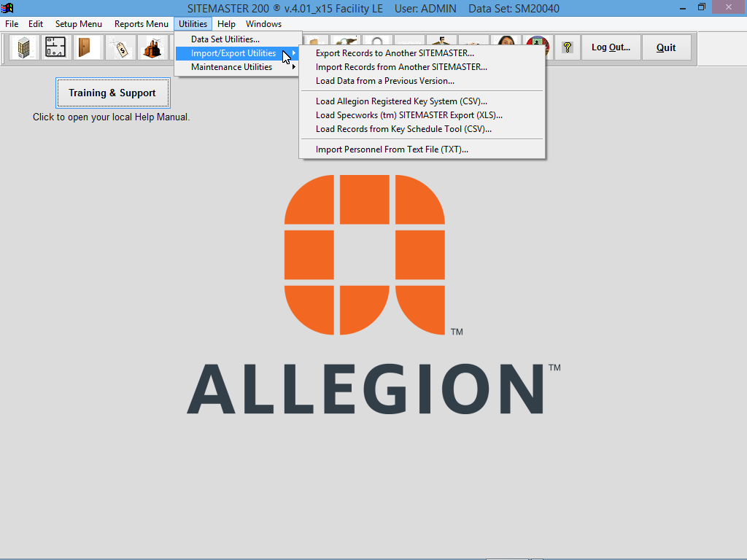This screenshot has width=747, height=560.
Task: Select Load Allegion Registered Key System (CSV)...
Action: (422, 101)
